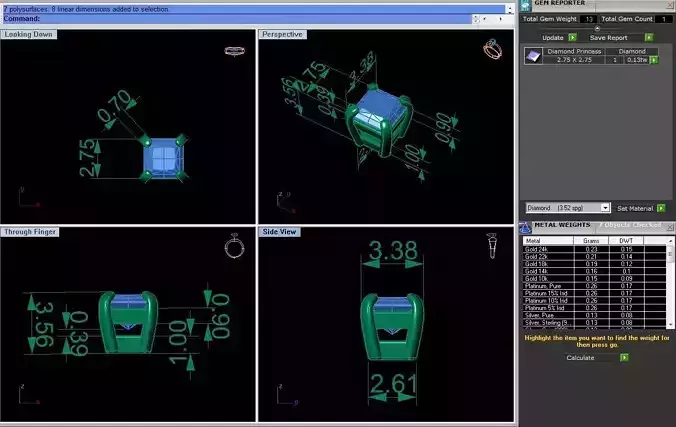Click the 2.61 dimension in Side View

pos(394,383)
